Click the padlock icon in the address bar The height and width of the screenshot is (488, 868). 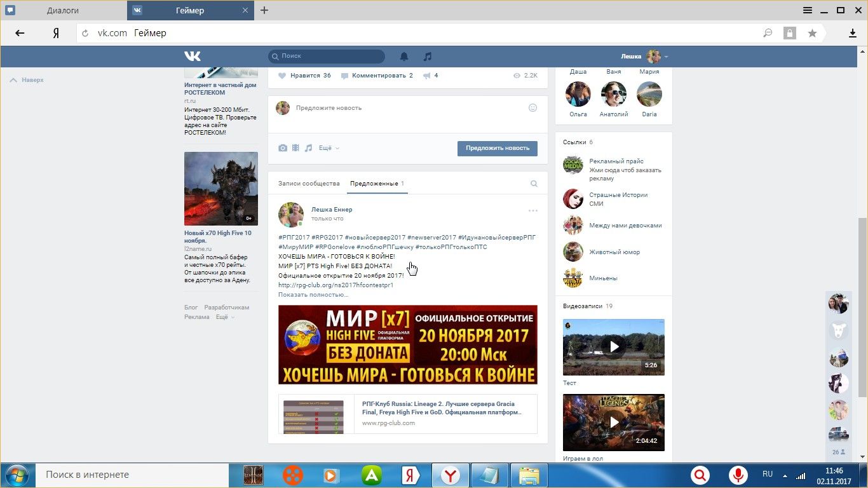coord(790,33)
